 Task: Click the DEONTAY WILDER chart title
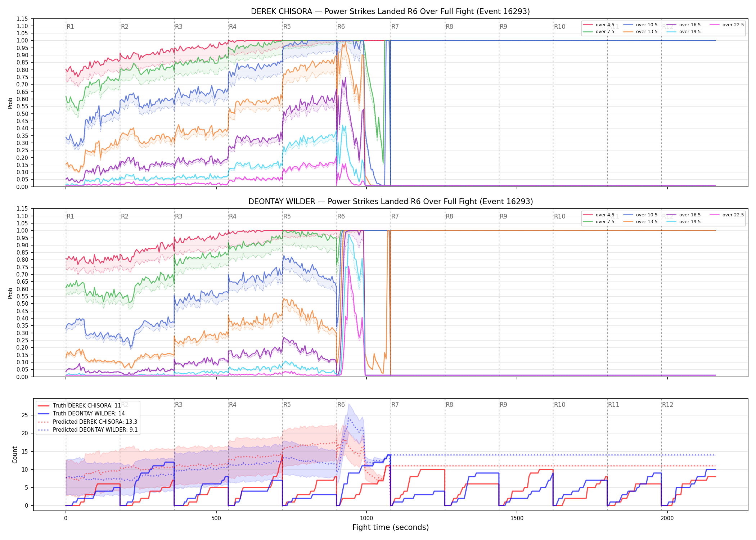pyautogui.click(x=391, y=202)
